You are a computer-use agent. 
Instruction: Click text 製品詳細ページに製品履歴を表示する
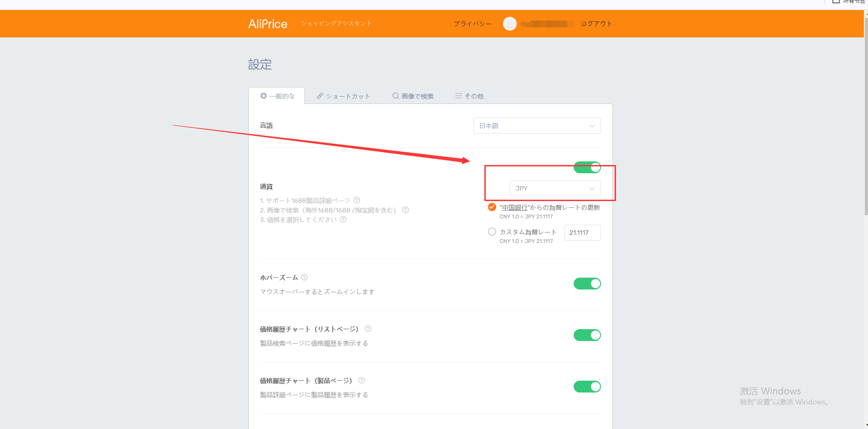(x=314, y=395)
